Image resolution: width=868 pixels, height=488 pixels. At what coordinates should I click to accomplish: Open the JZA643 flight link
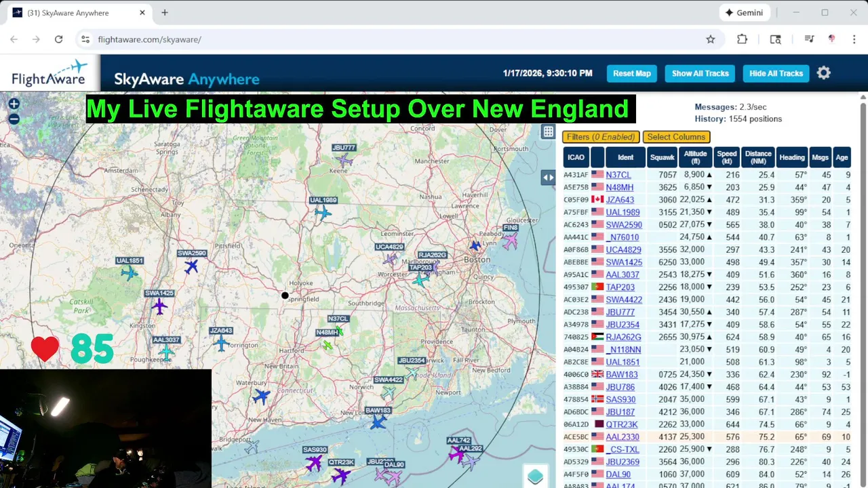(x=620, y=200)
